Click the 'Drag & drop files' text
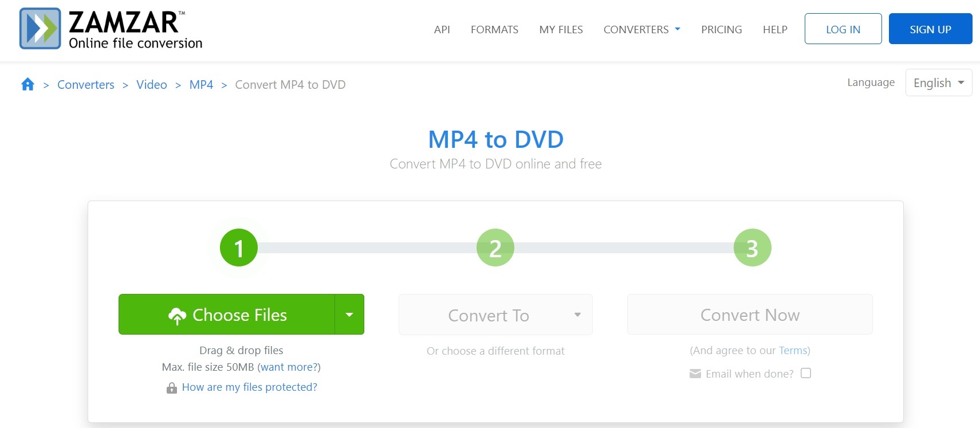The image size is (980, 428). (241, 350)
